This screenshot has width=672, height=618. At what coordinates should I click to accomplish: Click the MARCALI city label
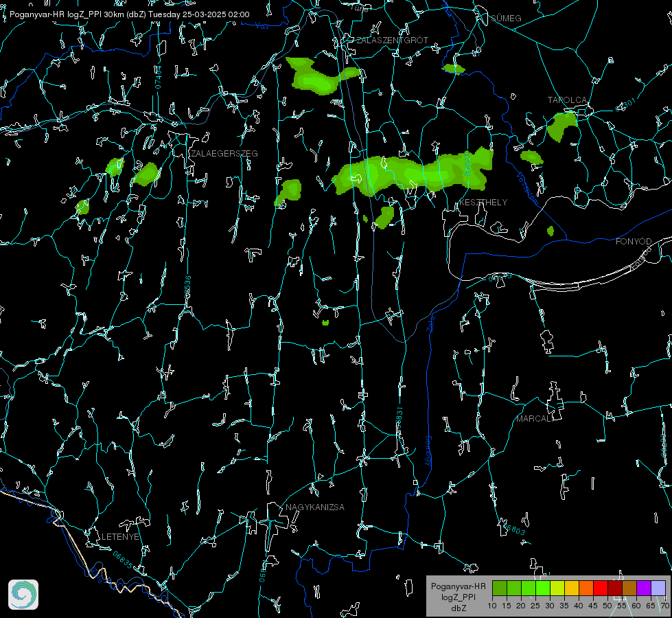535,419
